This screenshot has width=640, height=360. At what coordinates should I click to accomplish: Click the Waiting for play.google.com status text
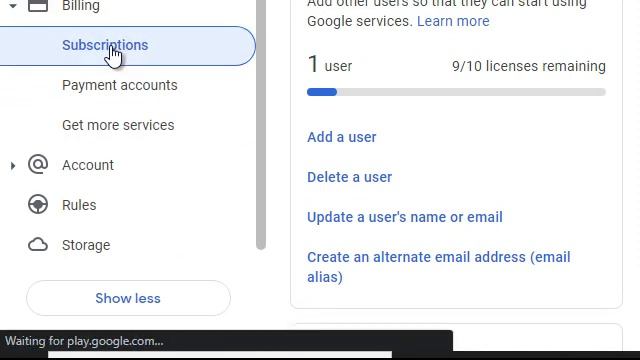pos(84,341)
